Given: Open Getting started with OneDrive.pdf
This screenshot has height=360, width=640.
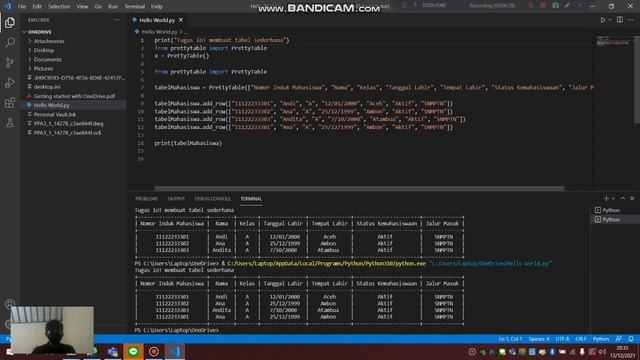Looking at the screenshot, I should pos(74,96).
